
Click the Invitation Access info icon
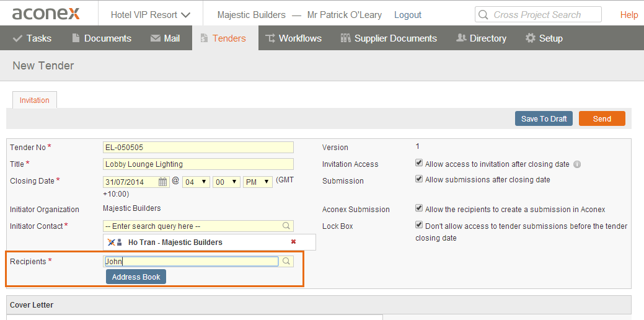576,164
